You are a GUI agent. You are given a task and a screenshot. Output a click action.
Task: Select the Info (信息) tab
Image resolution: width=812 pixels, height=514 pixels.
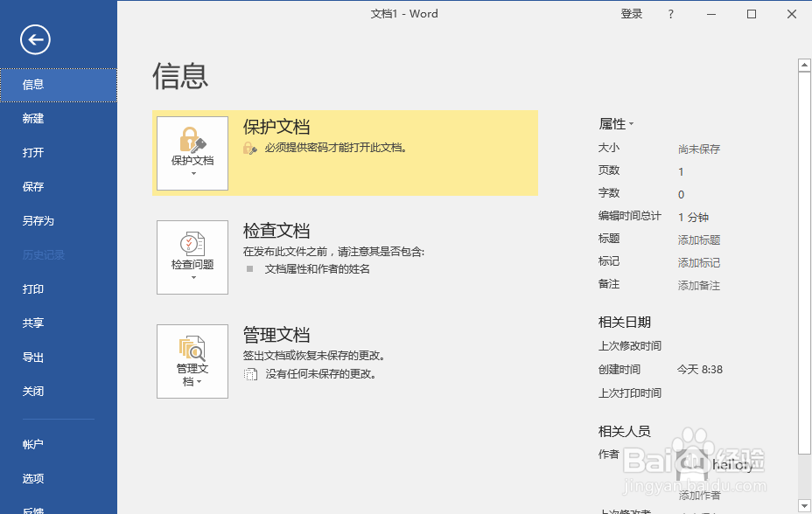click(x=59, y=85)
